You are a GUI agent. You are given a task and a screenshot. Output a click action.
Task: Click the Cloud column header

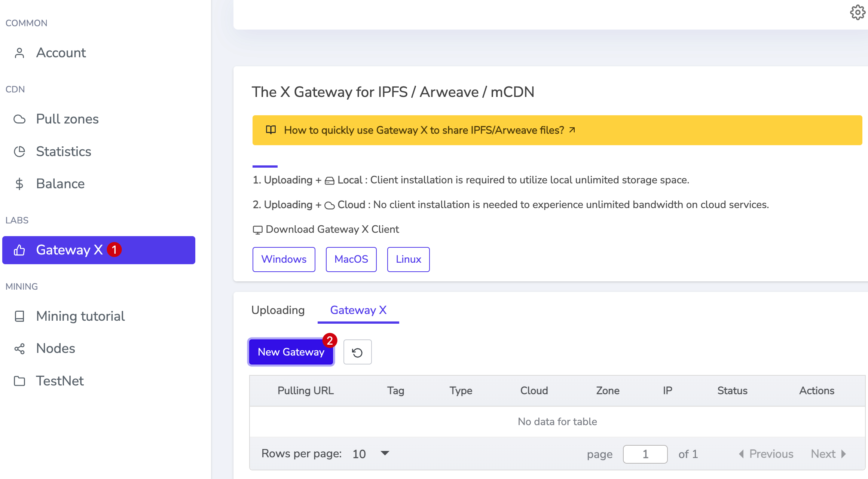(534, 391)
